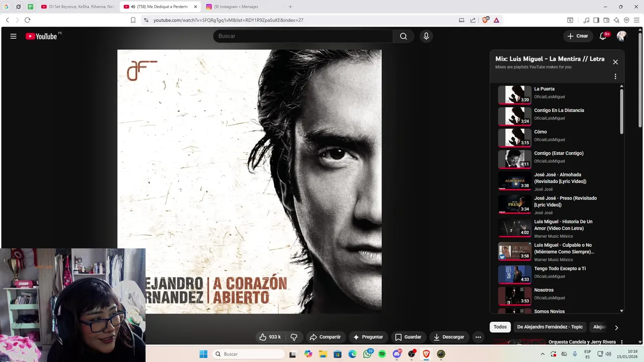The height and width of the screenshot is (362, 644).
Task: Go back to the previous page
Action: tap(7, 20)
